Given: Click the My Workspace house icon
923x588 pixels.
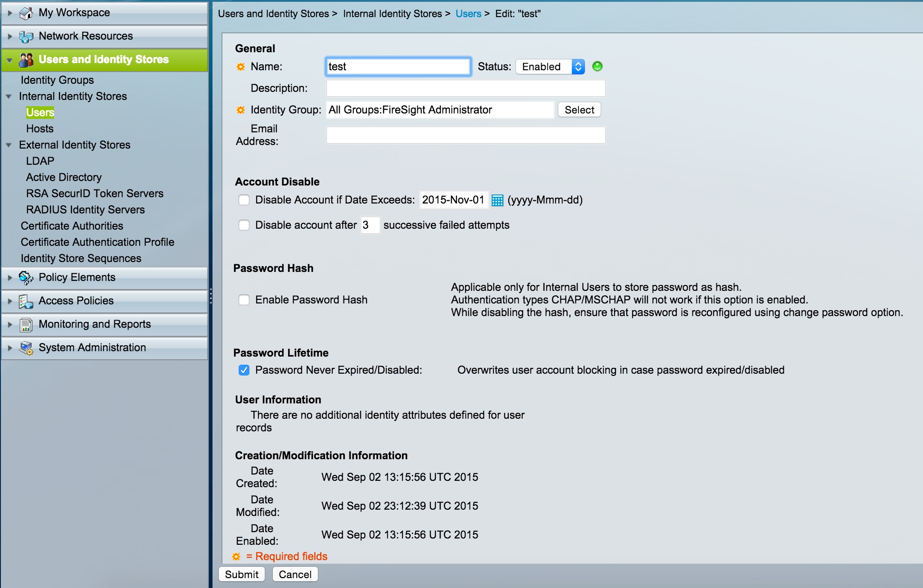Looking at the screenshot, I should 26,13.
